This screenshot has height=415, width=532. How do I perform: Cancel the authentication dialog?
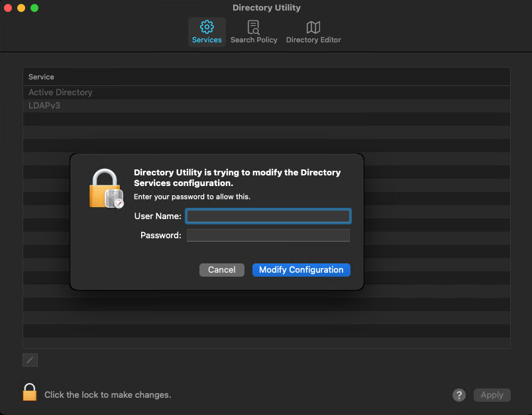(221, 270)
